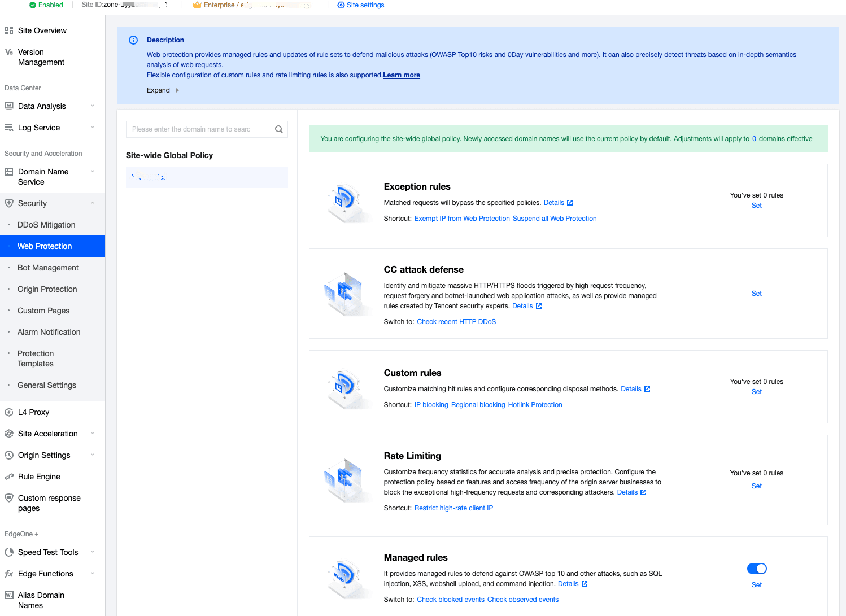Click the Custom response pages icon
Image resolution: width=846 pixels, height=616 pixels.
(x=9, y=498)
